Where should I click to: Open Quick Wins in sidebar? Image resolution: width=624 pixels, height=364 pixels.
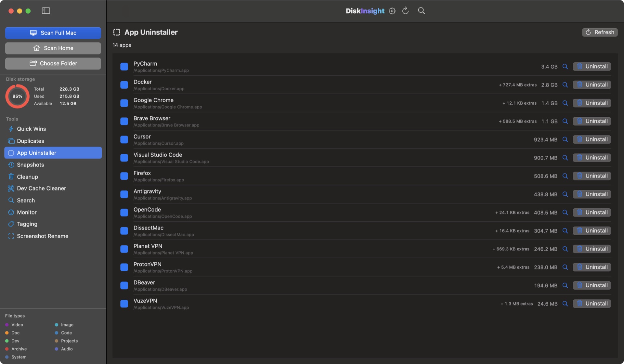[53, 129]
